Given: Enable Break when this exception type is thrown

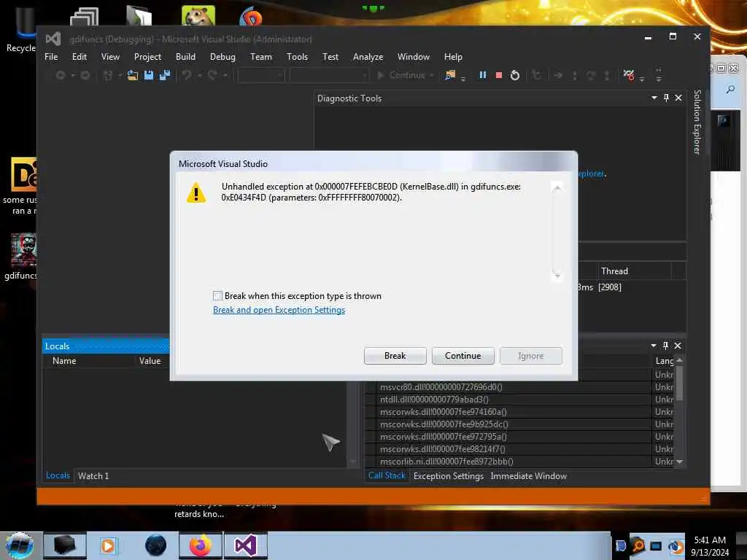Looking at the screenshot, I should (x=217, y=296).
